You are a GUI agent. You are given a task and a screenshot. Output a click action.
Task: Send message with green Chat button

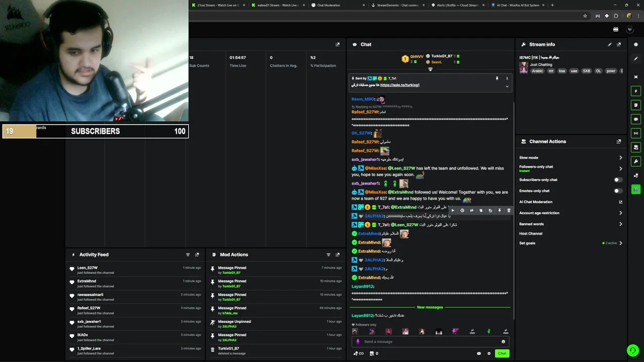[x=502, y=353]
